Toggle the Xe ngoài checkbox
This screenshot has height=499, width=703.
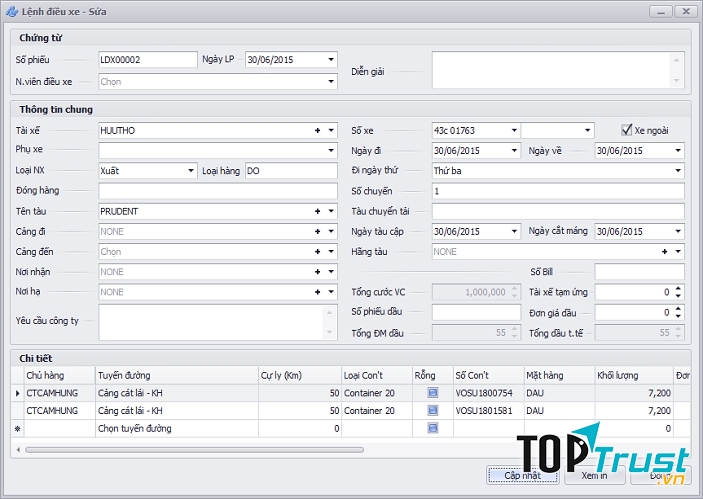click(x=627, y=130)
